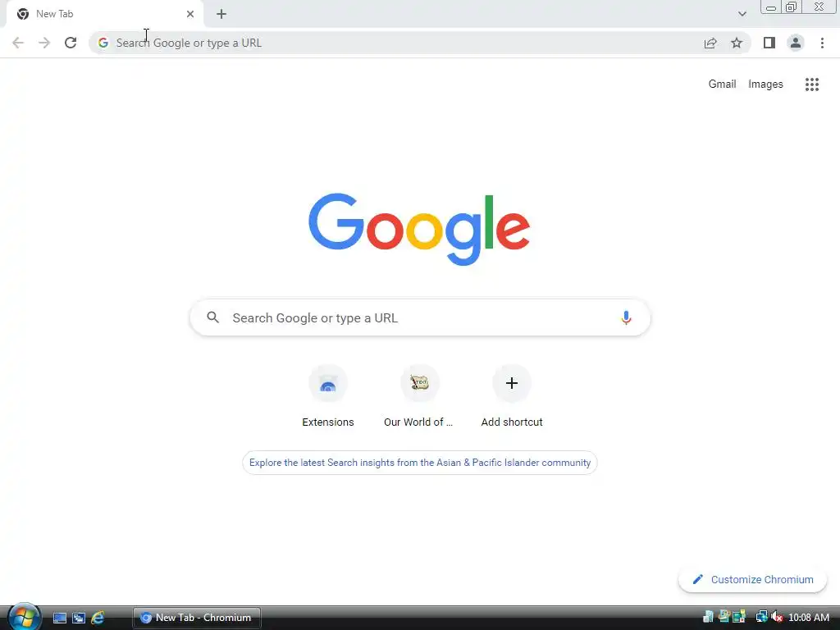This screenshot has width=840, height=630.
Task: Open the Our World of Text shortcut
Action: [419, 396]
